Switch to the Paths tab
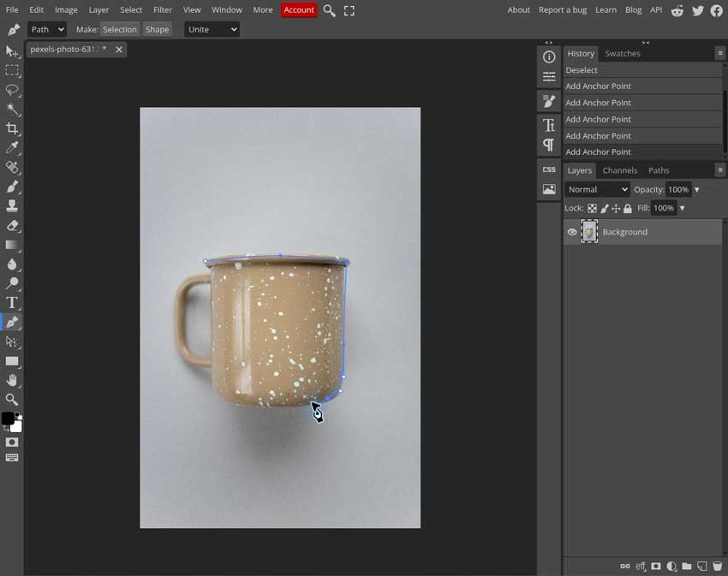The width and height of the screenshot is (728, 576). [x=659, y=170]
